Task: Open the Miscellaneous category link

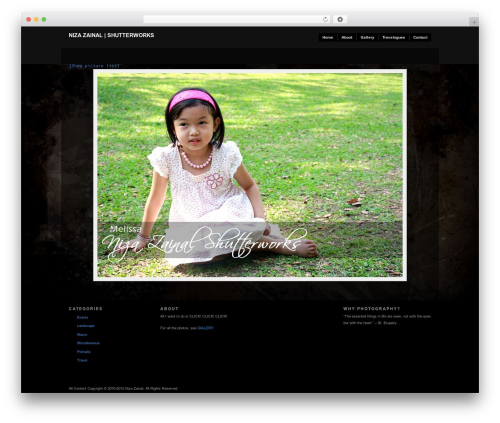Action: tap(88, 343)
